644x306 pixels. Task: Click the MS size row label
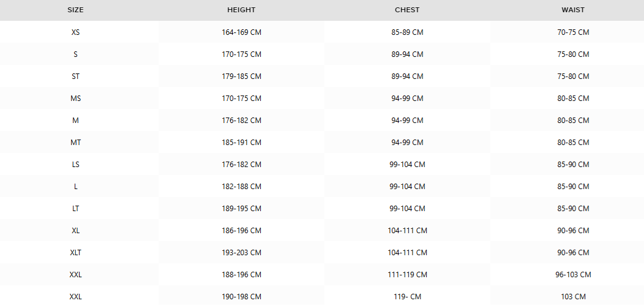tap(75, 98)
